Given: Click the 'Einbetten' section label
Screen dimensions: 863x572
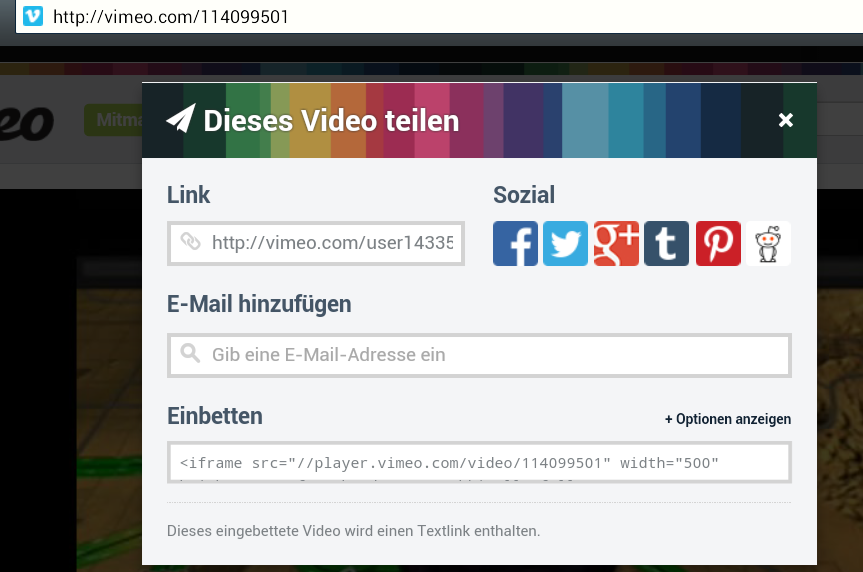Looking at the screenshot, I should (215, 416).
